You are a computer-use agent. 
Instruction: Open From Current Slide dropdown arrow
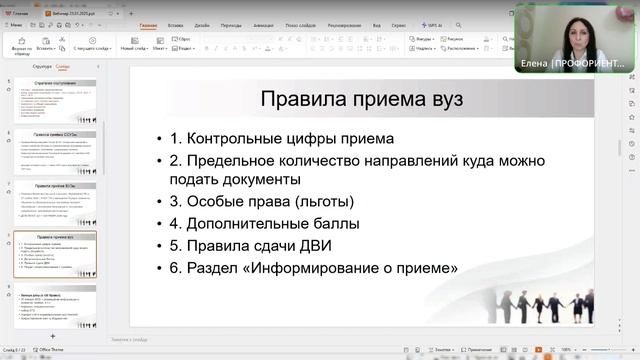(x=110, y=49)
